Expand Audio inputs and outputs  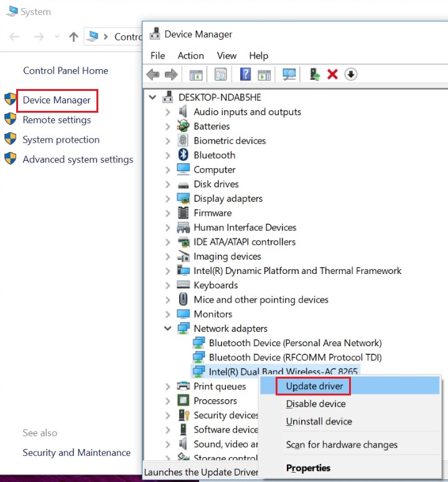tap(167, 112)
